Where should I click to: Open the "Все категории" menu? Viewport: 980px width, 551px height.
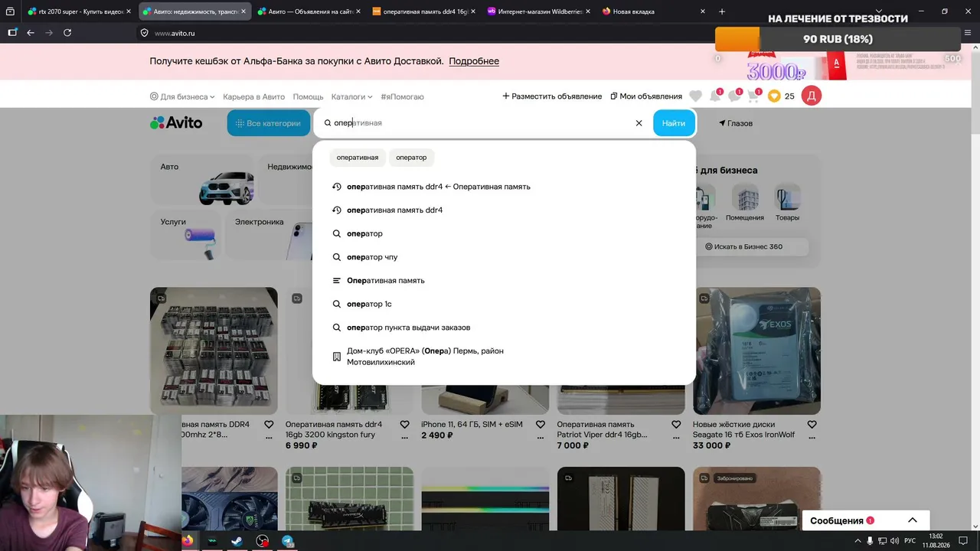pos(269,123)
